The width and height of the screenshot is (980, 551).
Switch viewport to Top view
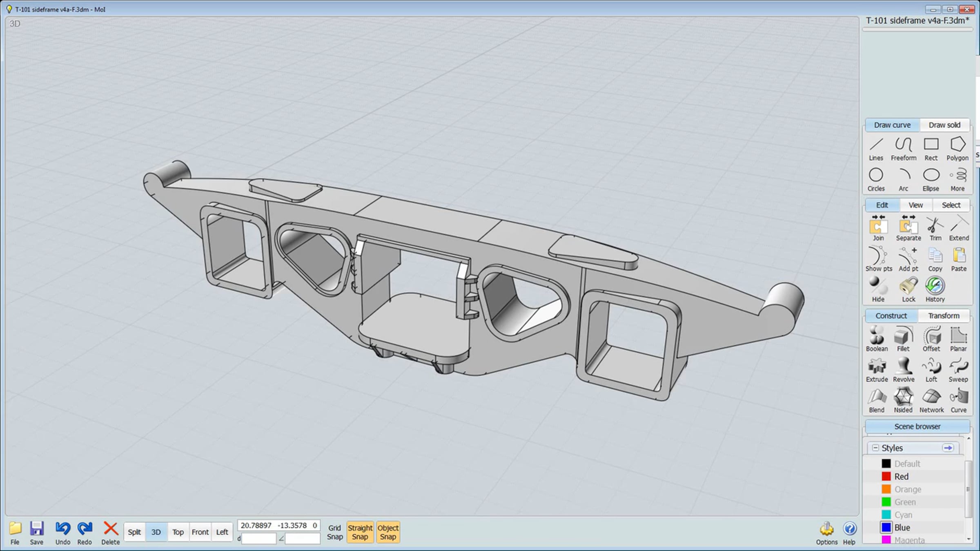pyautogui.click(x=178, y=532)
